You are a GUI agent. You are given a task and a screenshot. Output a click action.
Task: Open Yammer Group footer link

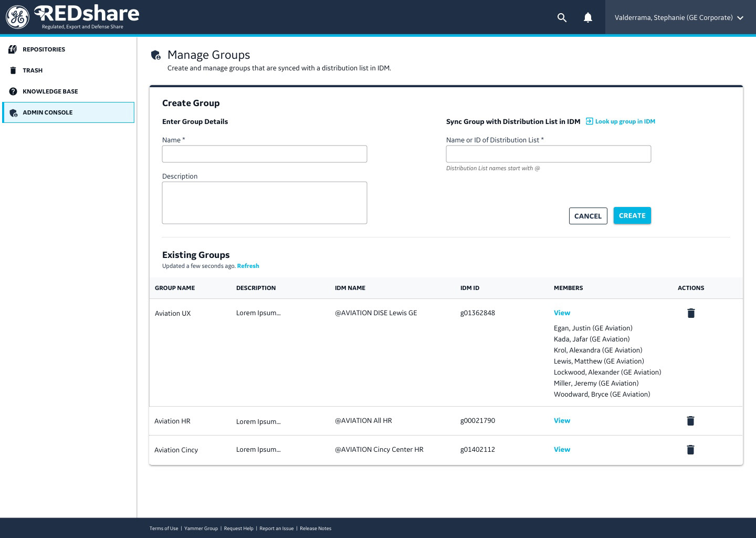(201, 529)
